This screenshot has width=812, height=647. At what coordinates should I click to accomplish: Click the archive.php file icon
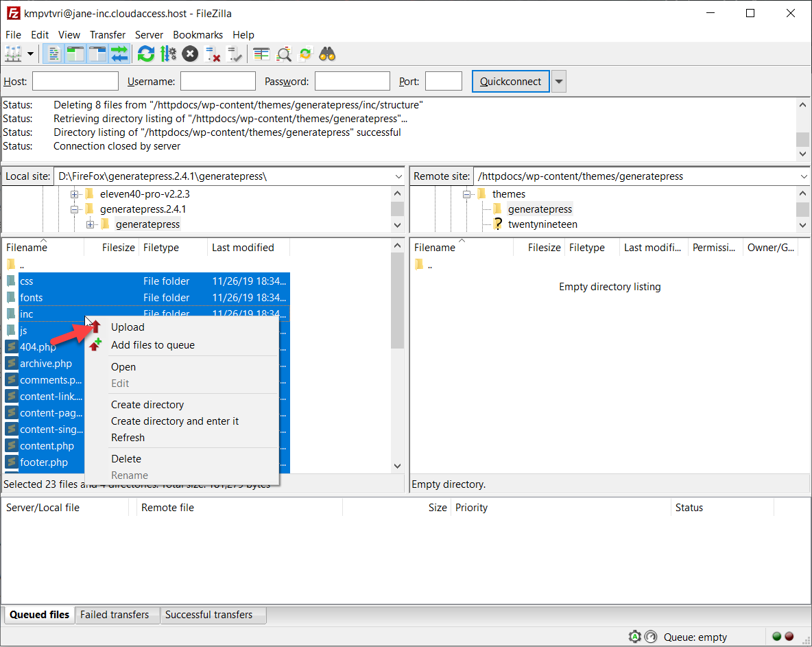click(12, 363)
